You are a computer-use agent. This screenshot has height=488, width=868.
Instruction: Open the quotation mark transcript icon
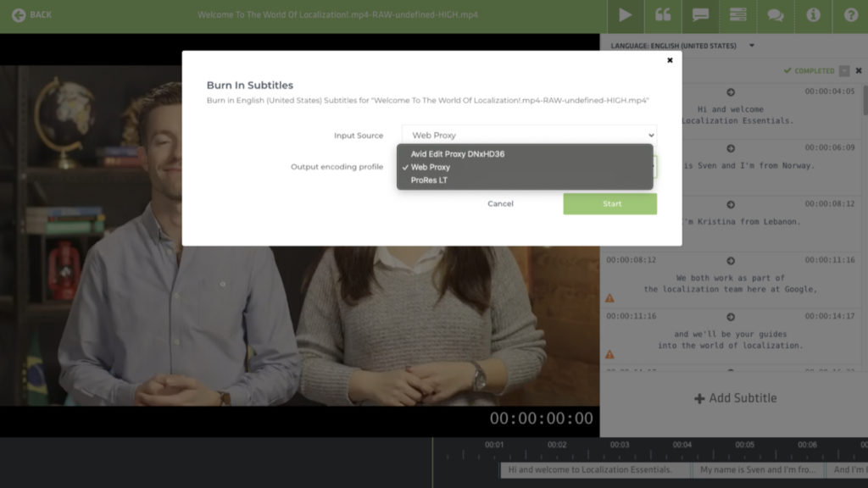[x=663, y=15]
